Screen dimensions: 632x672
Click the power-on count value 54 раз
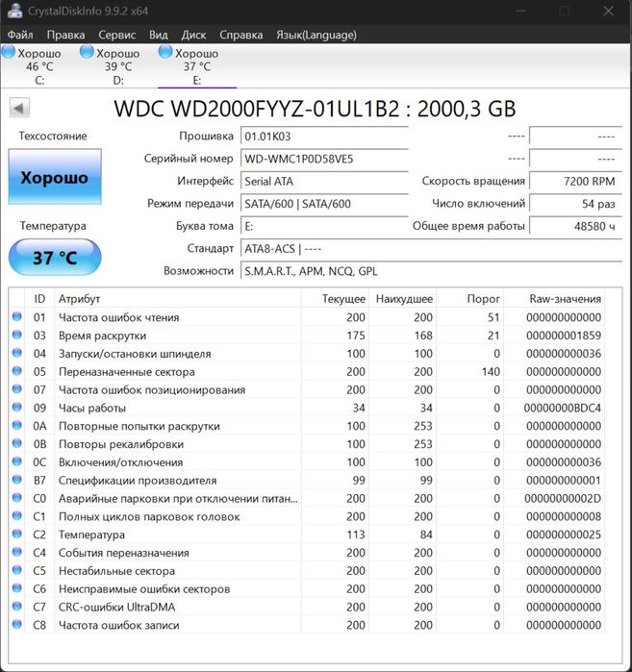coord(575,204)
